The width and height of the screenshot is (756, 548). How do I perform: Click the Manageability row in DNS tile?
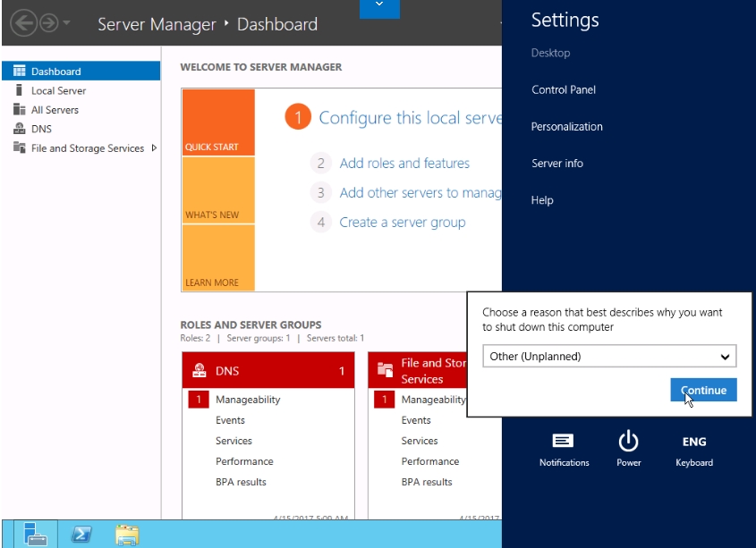(248, 400)
